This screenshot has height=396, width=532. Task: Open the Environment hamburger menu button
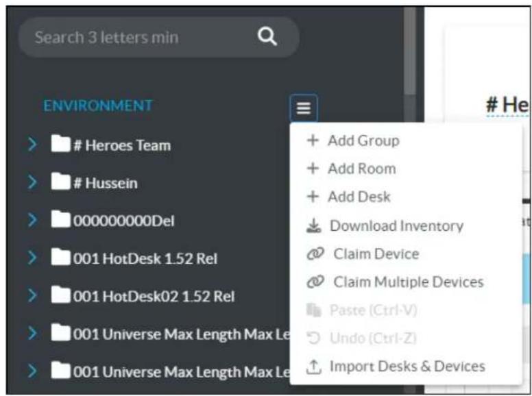coord(304,108)
